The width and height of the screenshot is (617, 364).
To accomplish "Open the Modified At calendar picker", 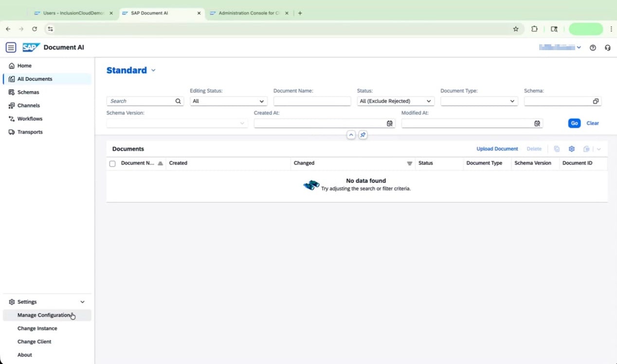I will (537, 124).
